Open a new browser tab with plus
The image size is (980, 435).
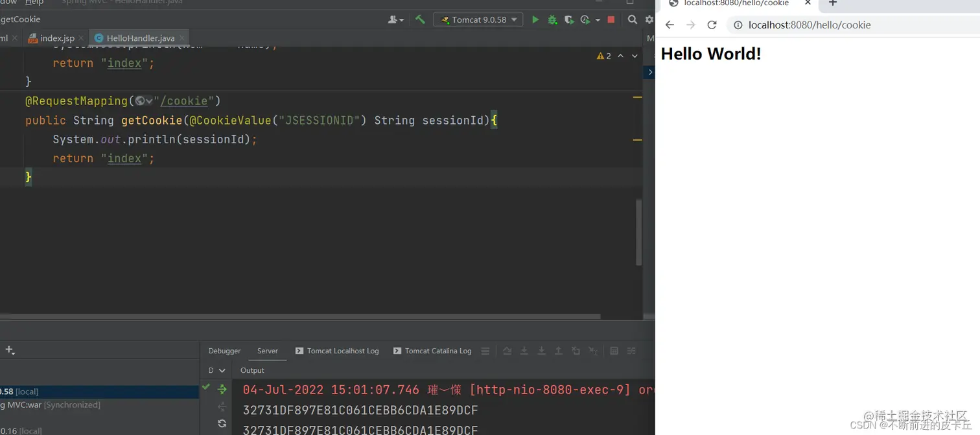[833, 3]
